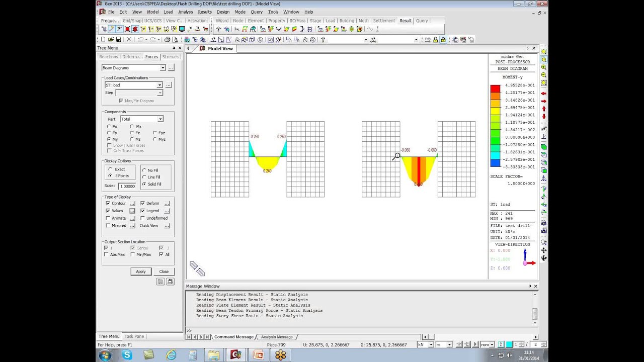Select the Mz component radio button
The image size is (644, 362).
[132, 139]
